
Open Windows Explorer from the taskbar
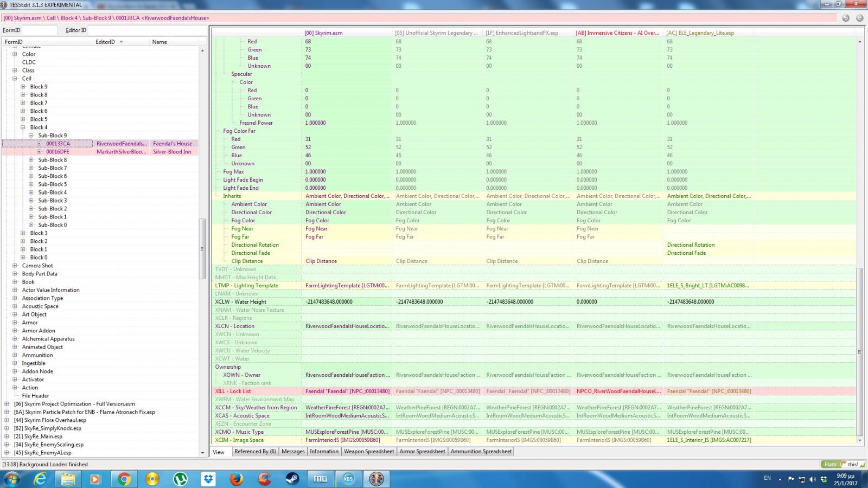[68, 479]
